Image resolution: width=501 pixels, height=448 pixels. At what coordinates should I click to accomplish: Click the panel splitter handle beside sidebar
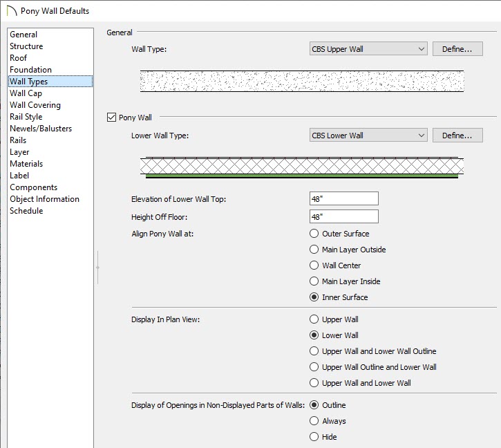(97, 268)
